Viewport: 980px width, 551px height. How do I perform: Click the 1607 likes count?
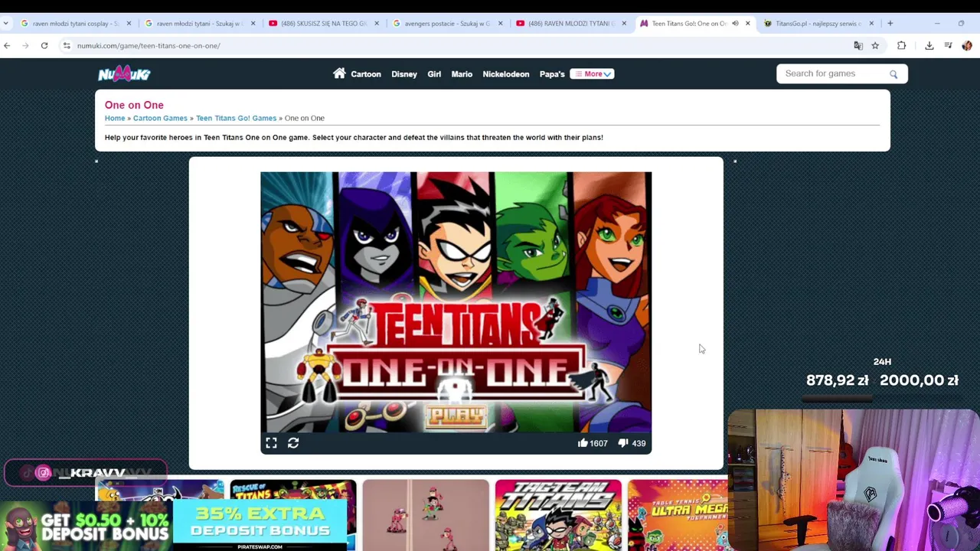[599, 443]
